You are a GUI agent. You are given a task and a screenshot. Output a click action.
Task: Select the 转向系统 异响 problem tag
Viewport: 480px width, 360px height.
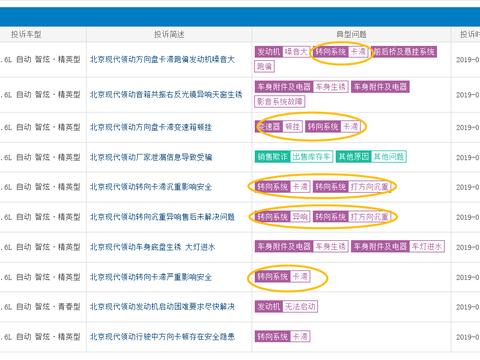[283, 217]
